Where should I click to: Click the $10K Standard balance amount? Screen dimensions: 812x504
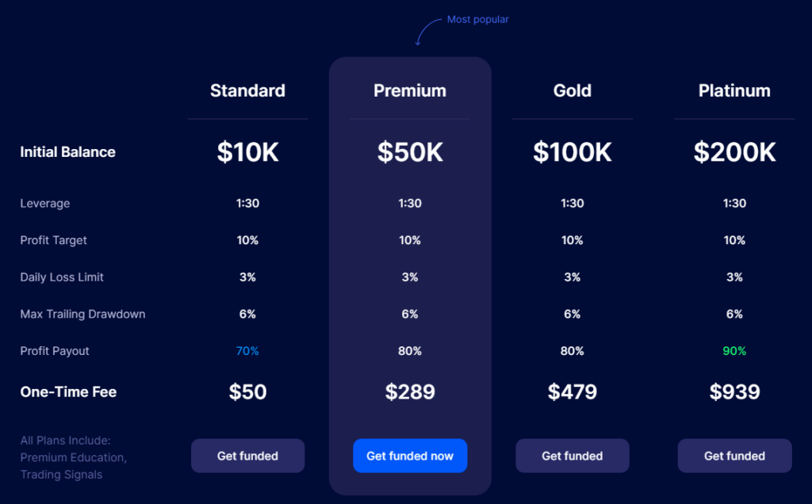click(247, 152)
